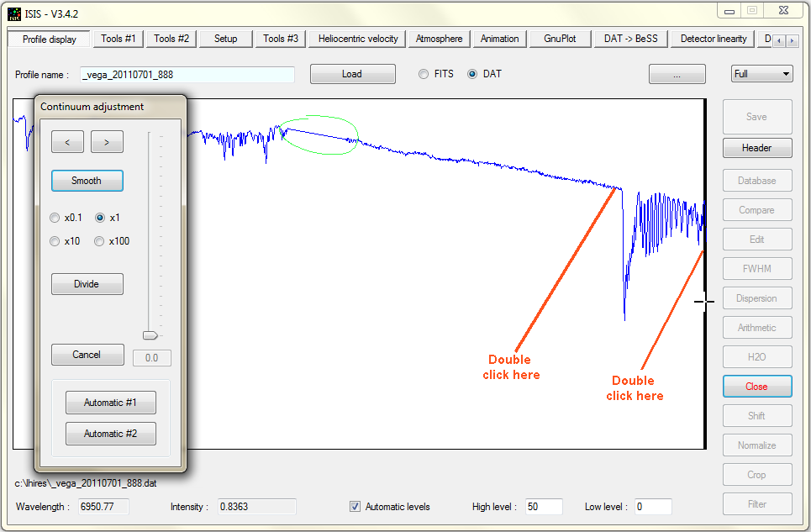Select the x100 scale radio button
Viewport: 811px width, 532px height.
[x=100, y=241]
